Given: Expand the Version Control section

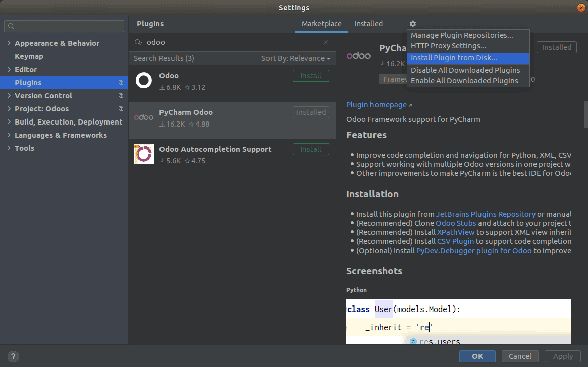Looking at the screenshot, I should pos(9,95).
